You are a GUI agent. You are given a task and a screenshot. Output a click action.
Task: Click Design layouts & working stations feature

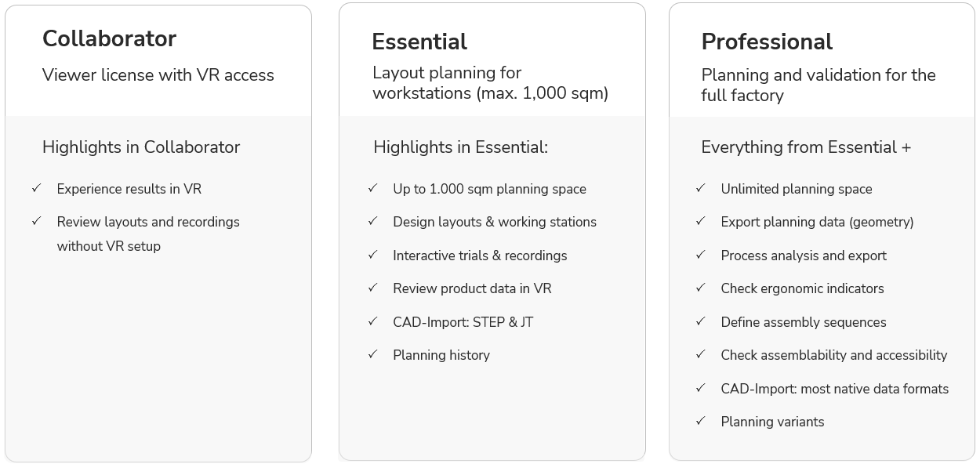(495, 222)
